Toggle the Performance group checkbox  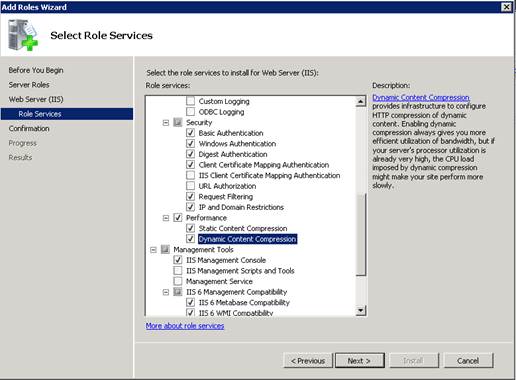tap(178, 218)
